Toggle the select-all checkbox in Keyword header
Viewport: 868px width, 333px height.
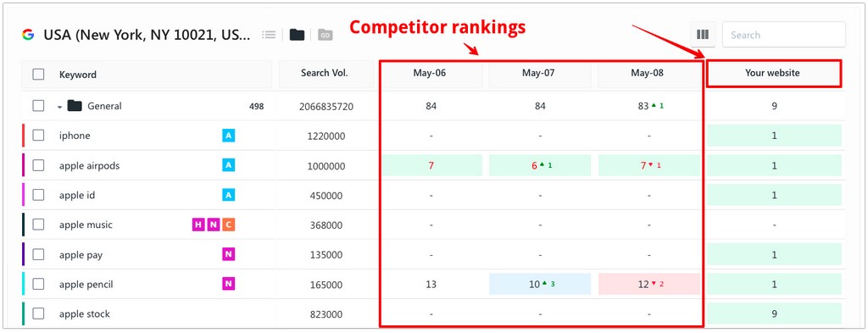pos(38,74)
